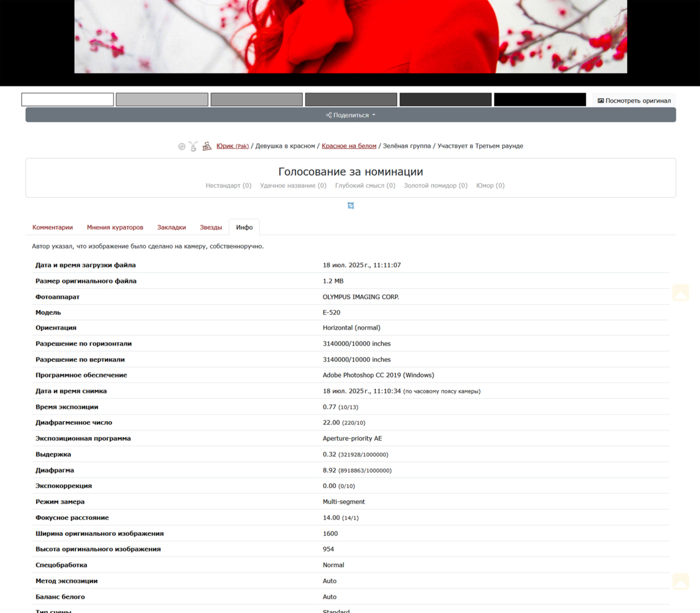The height and width of the screenshot is (613, 700).
Task: Switch to the Комментарии tab
Action: (53, 227)
